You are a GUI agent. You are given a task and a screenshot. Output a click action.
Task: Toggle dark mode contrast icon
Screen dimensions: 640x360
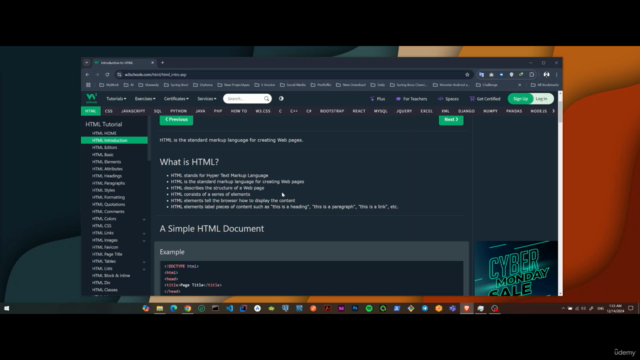281,98
